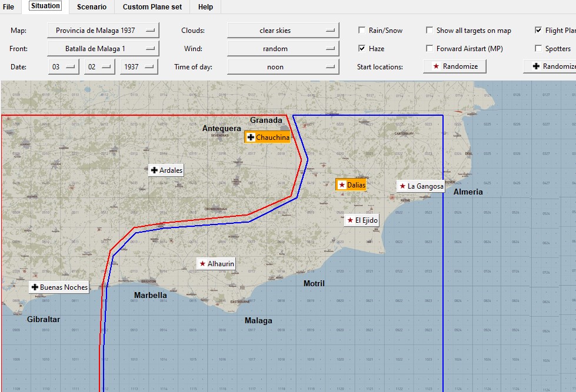Viewport: 576px width, 392px height.
Task: Select the La Gangosa star marker
Action: pos(421,186)
